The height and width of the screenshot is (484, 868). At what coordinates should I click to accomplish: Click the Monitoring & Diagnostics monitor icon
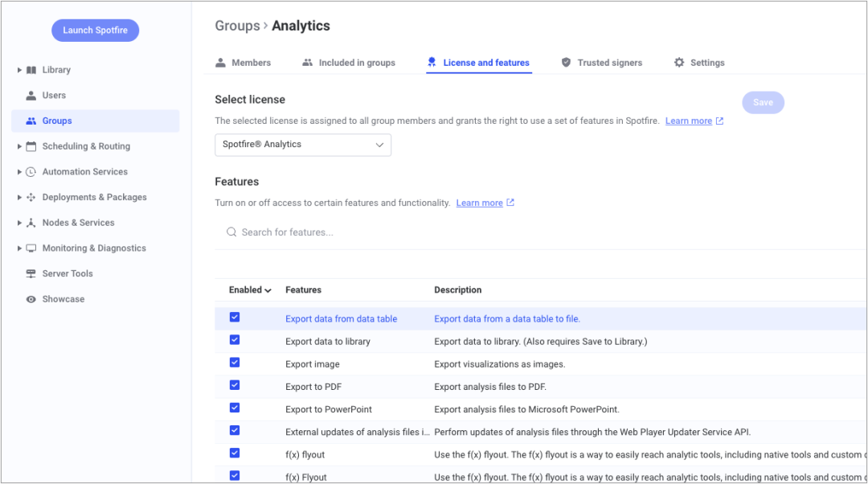click(x=31, y=248)
